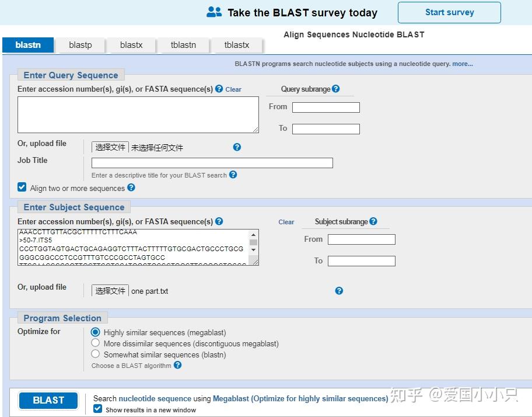Click the Job Title input field

[212, 163]
